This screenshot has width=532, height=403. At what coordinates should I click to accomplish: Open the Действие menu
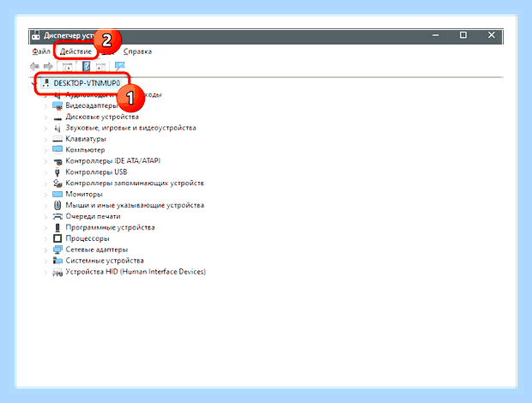76,51
